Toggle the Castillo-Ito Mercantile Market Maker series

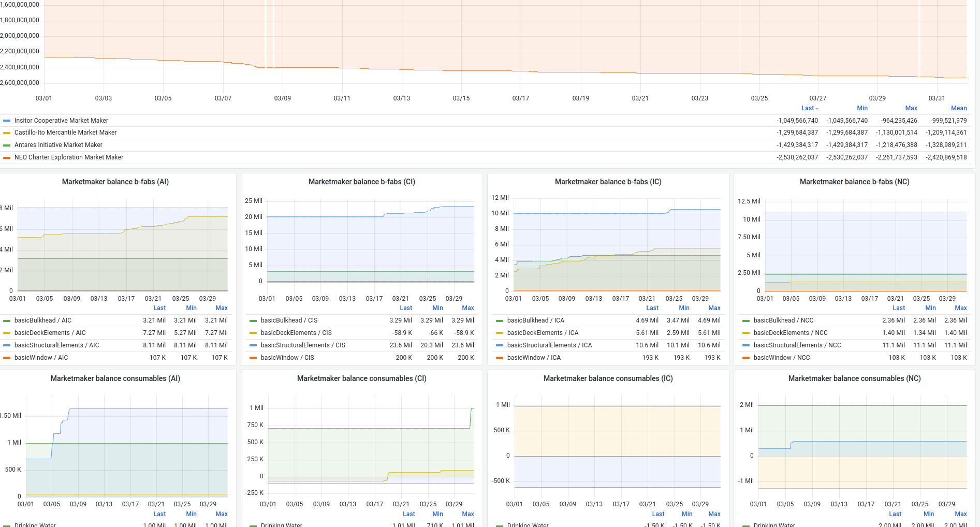tap(66, 133)
